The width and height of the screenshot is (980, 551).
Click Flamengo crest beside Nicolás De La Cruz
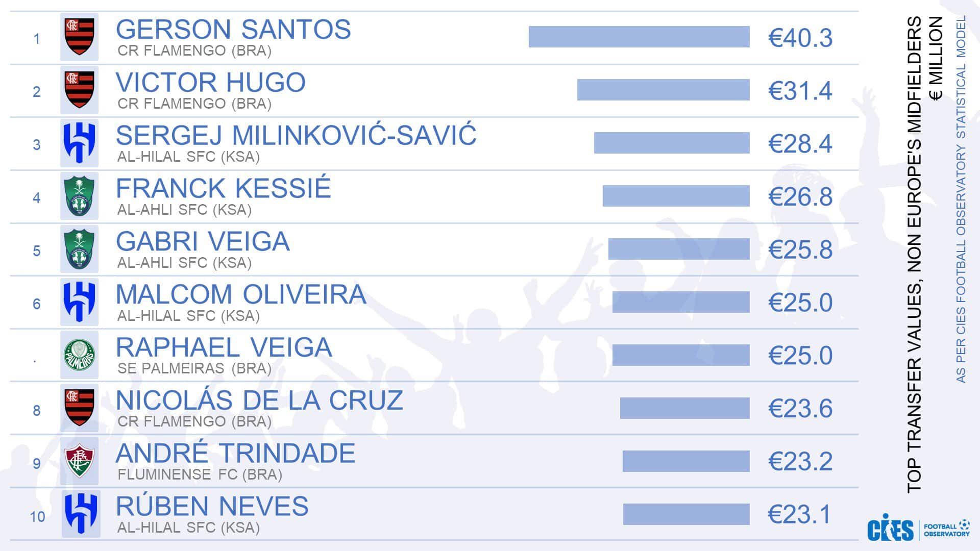click(x=79, y=408)
